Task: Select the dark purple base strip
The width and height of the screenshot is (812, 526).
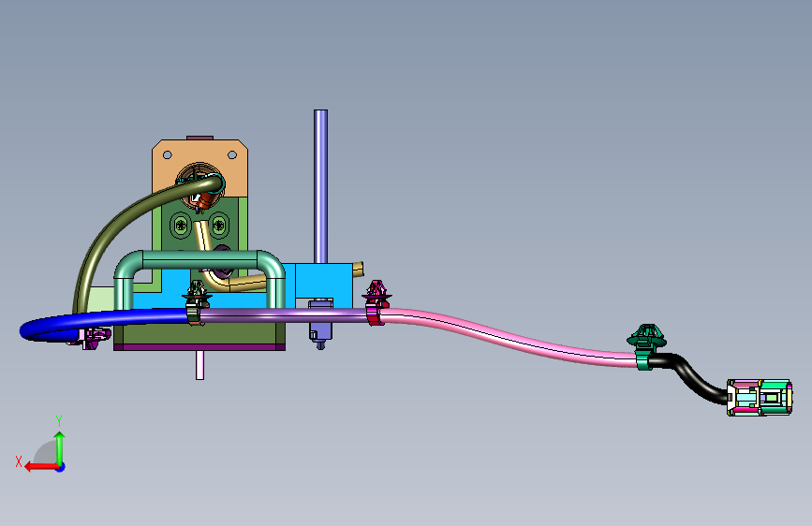Action: [x=199, y=347]
